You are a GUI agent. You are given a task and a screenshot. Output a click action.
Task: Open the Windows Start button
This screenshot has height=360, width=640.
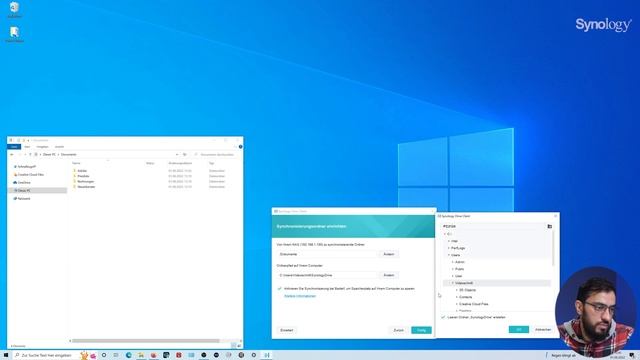point(6,355)
